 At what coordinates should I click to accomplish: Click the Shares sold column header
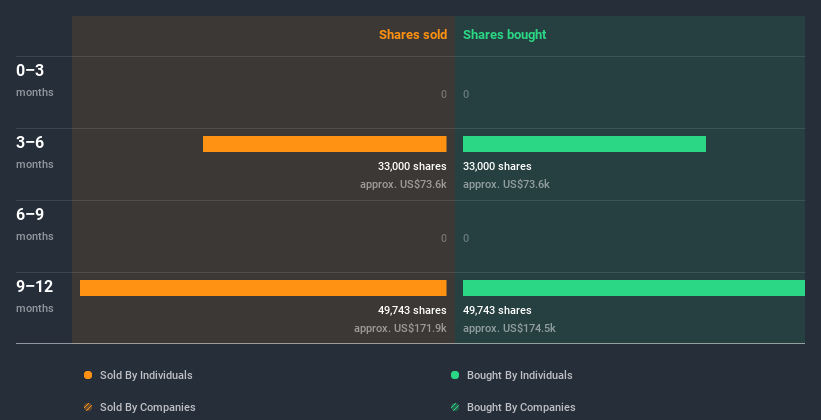click(x=413, y=35)
